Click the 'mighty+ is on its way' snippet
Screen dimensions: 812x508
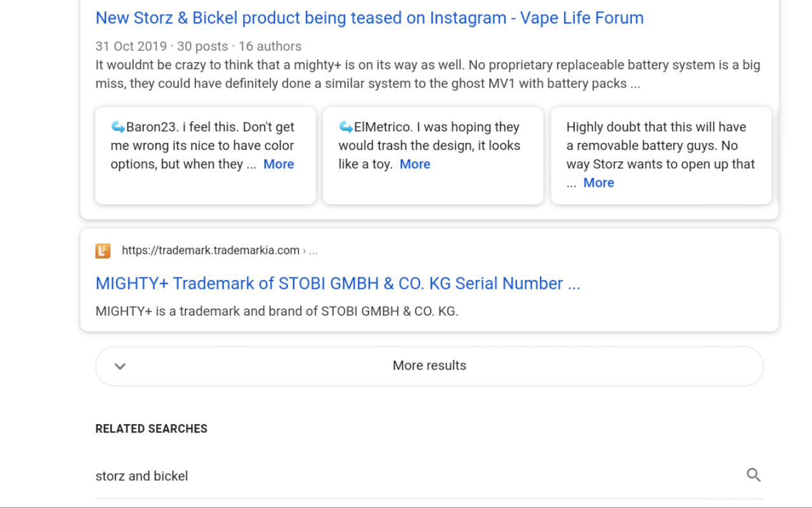pyautogui.click(x=428, y=74)
